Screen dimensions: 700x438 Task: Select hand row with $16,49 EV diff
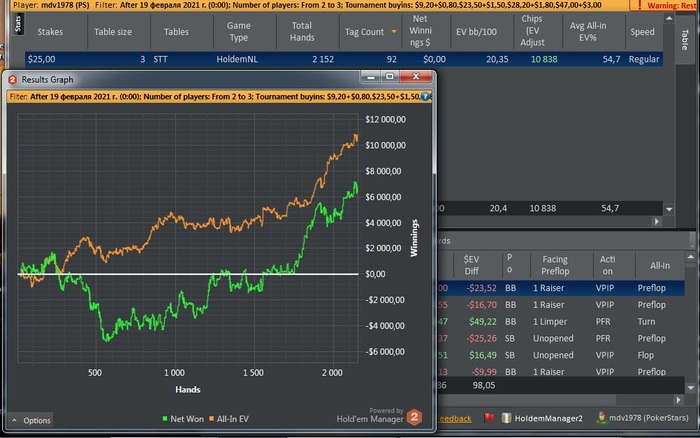pyautogui.click(x=561, y=355)
